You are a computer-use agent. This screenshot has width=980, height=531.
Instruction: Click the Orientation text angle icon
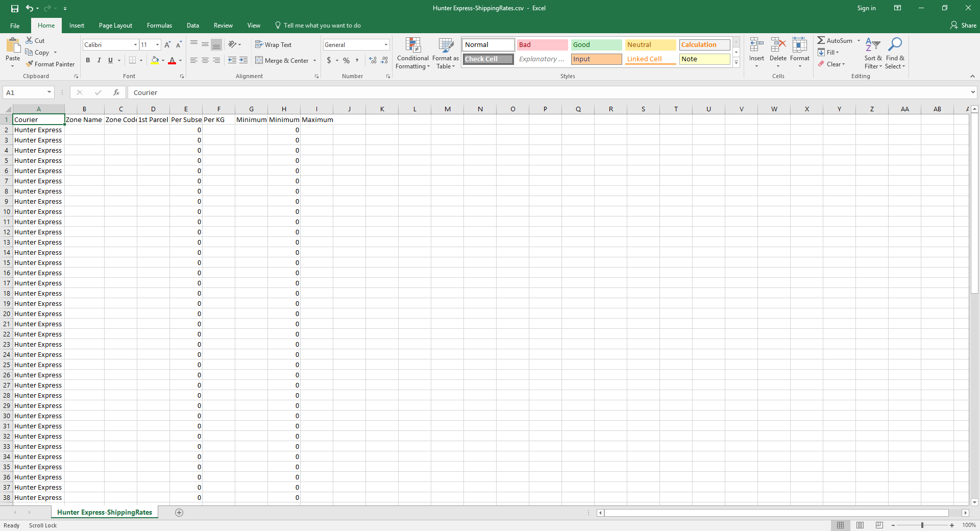point(232,44)
